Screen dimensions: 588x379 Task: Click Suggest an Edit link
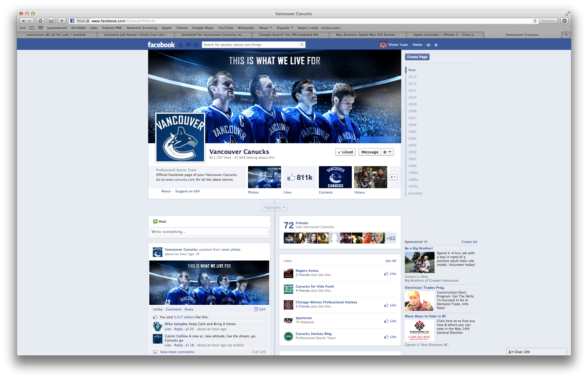click(x=187, y=191)
